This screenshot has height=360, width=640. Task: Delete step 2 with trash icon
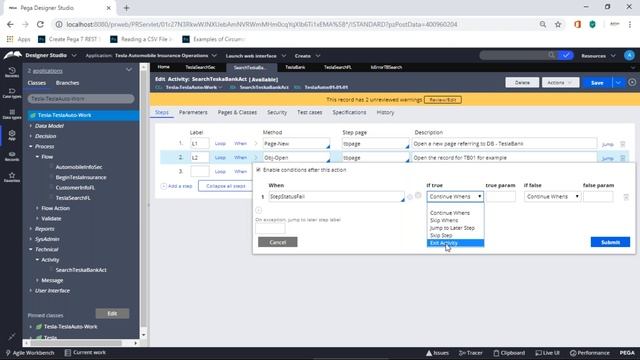click(x=622, y=158)
